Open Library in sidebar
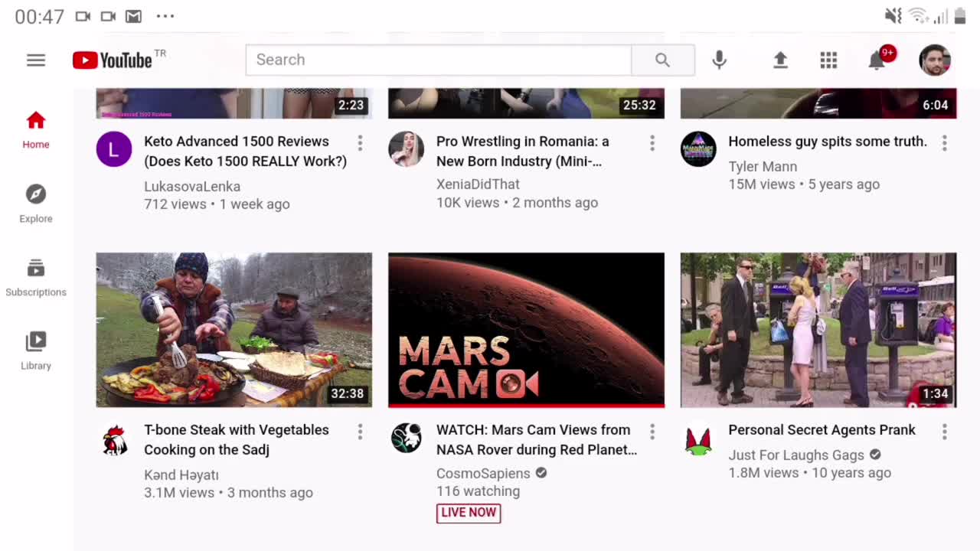The height and width of the screenshot is (551, 980). (36, 351)
